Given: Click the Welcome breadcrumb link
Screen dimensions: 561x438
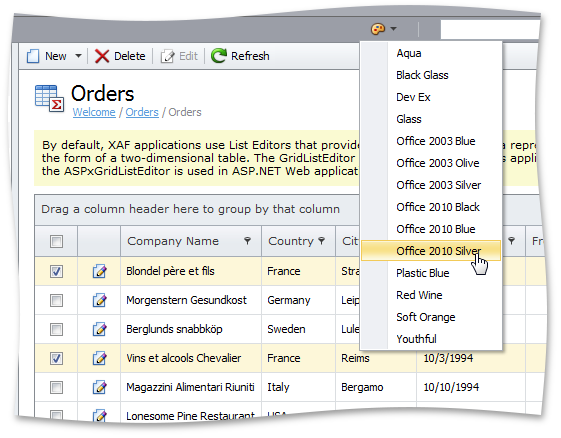Looking at the screenshot, I should 94,112.
